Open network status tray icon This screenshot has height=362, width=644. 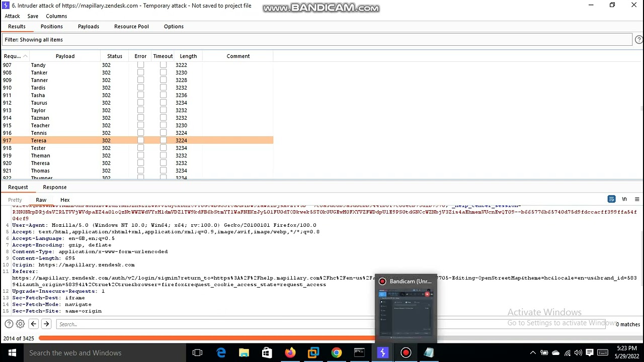click(x=567, y=353)
